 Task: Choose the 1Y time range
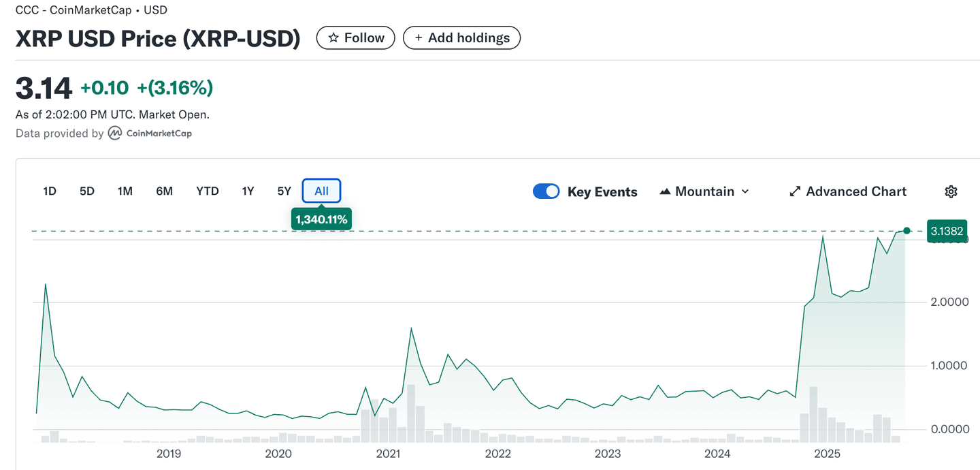[x=248, y=191]
